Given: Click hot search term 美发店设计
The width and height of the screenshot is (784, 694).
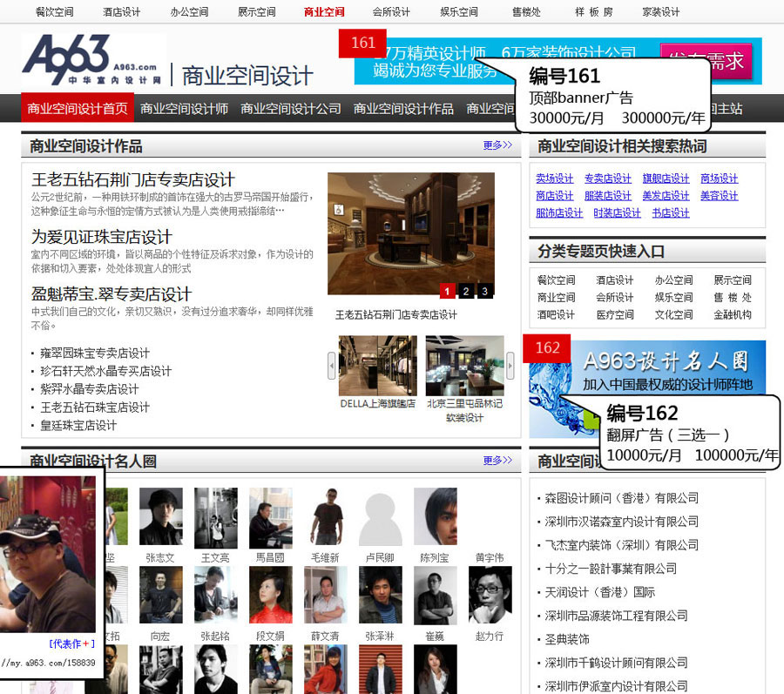Looking at the screenshot, I should point(666,195).
